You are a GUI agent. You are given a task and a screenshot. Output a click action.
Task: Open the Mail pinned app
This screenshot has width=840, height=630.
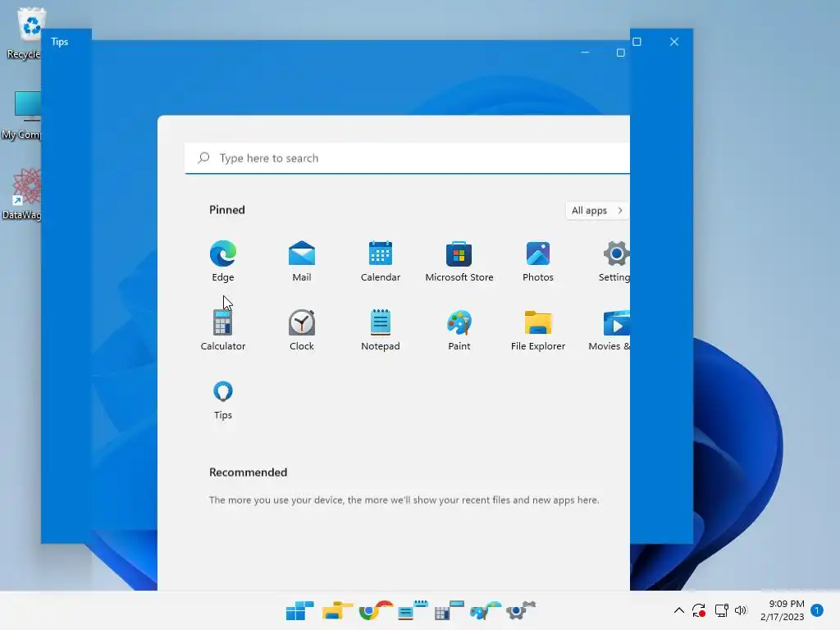302,261
